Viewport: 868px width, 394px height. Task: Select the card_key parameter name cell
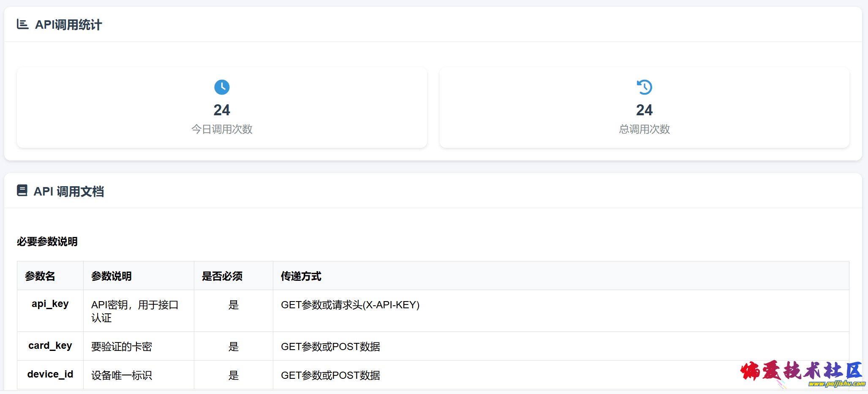tap(50, 346)
